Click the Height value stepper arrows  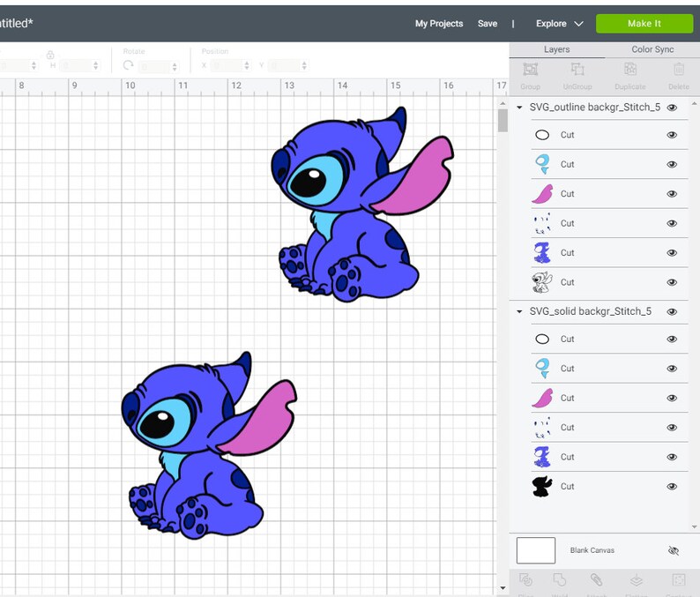[x=96, y=65]
